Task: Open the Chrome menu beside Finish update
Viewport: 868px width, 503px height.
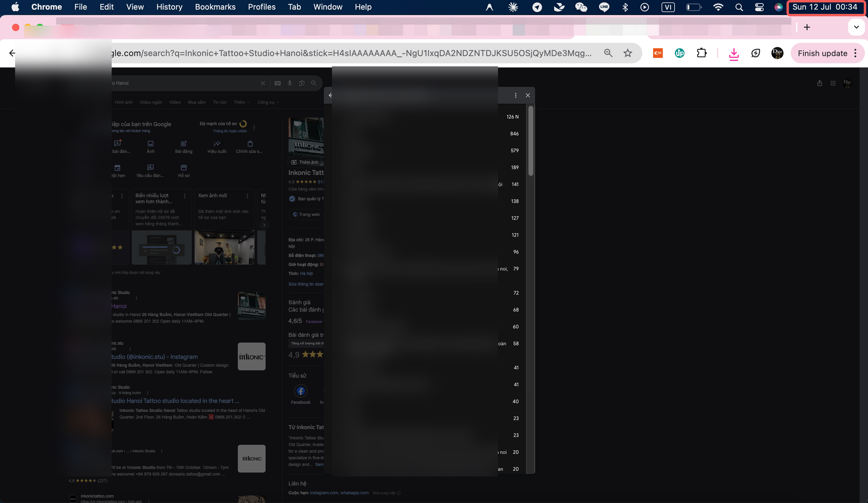Action: pos(856,53)
